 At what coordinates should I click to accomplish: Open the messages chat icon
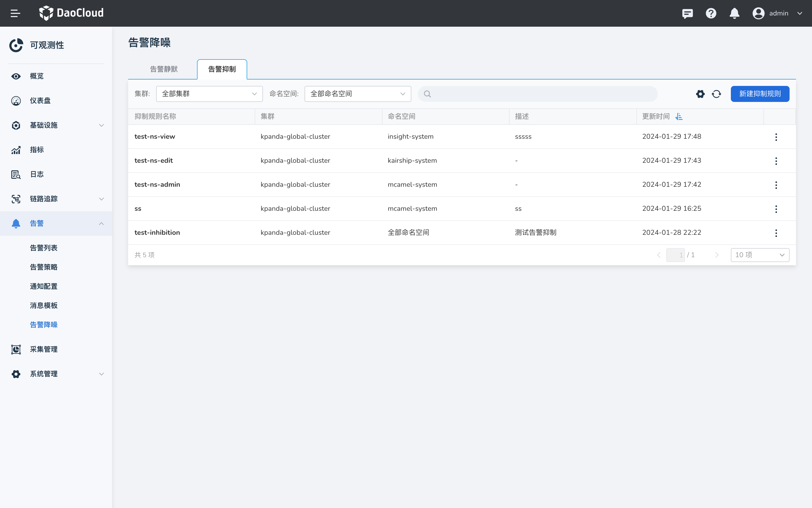coord(687,13)
